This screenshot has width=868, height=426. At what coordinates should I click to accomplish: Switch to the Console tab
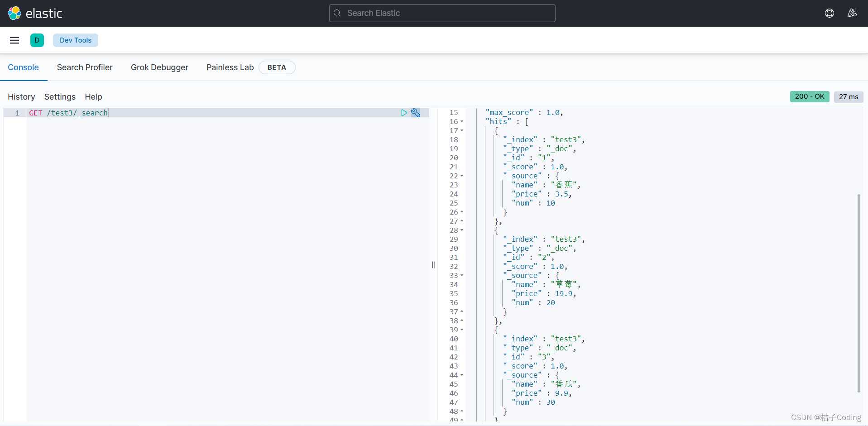click(24, 67)
